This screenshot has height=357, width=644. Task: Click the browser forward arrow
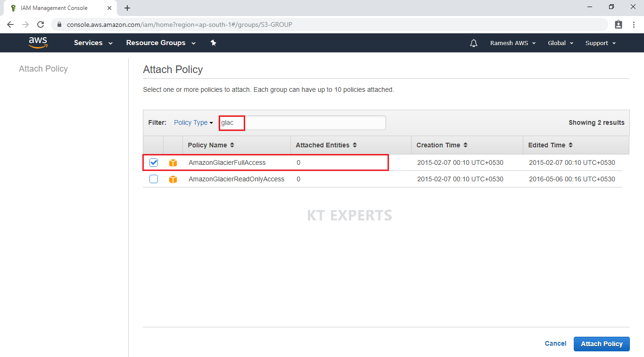25,24
